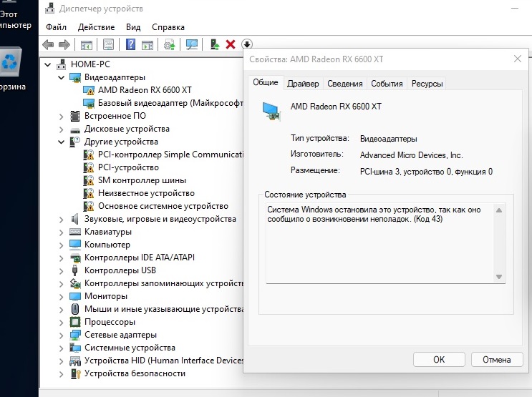Click the Forward arrow in toolbar
Viewport: 532px width, 397px height.
coord(64,44)
